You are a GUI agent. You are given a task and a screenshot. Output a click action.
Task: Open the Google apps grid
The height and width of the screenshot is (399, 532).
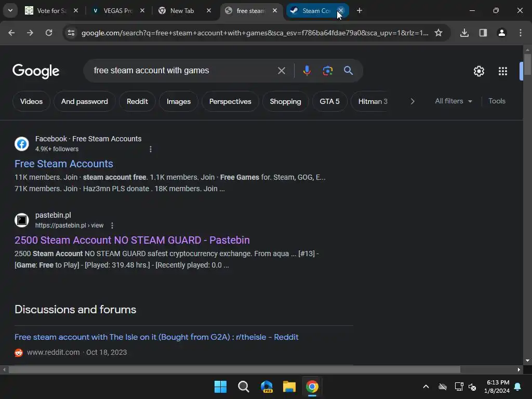click(503, 71)
